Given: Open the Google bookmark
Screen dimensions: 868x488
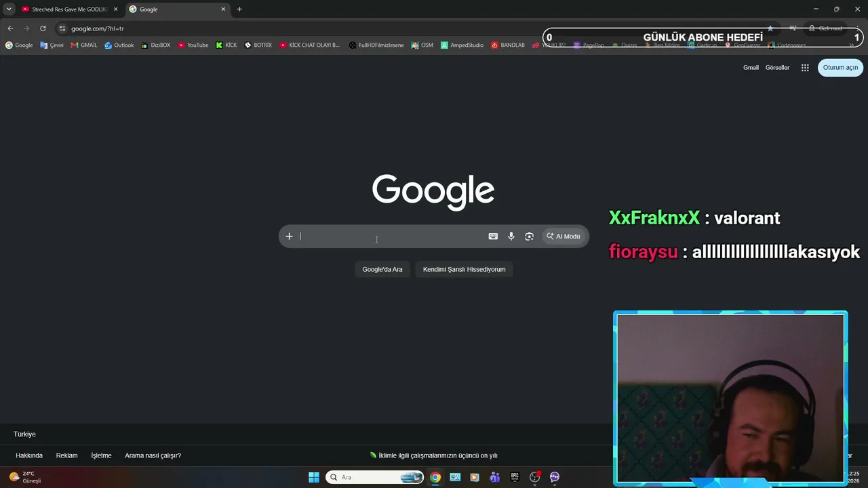Looking at the screenshot, I should click(19, 45).
